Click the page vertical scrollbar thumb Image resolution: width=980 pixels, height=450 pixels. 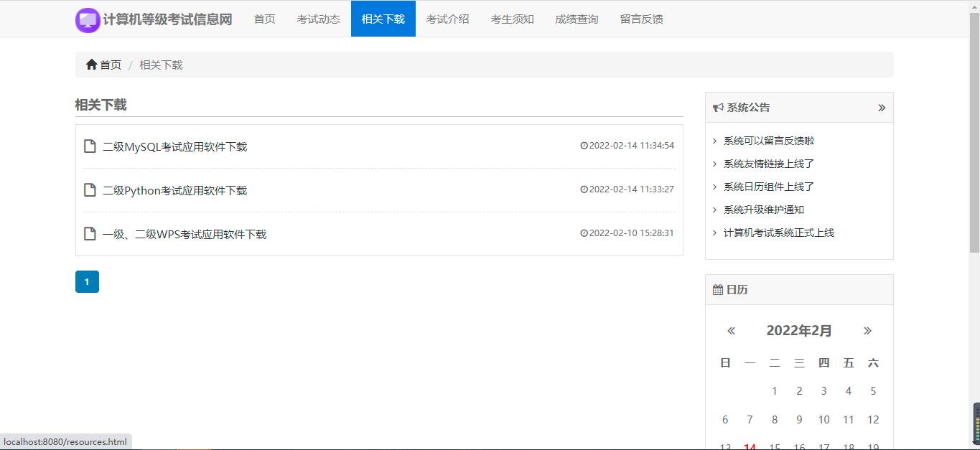[974, 133]
